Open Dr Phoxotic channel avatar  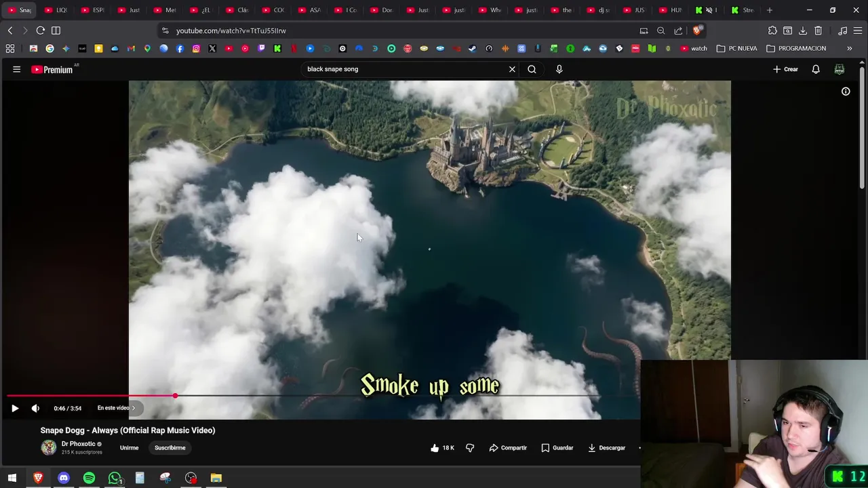pos(49,447)
